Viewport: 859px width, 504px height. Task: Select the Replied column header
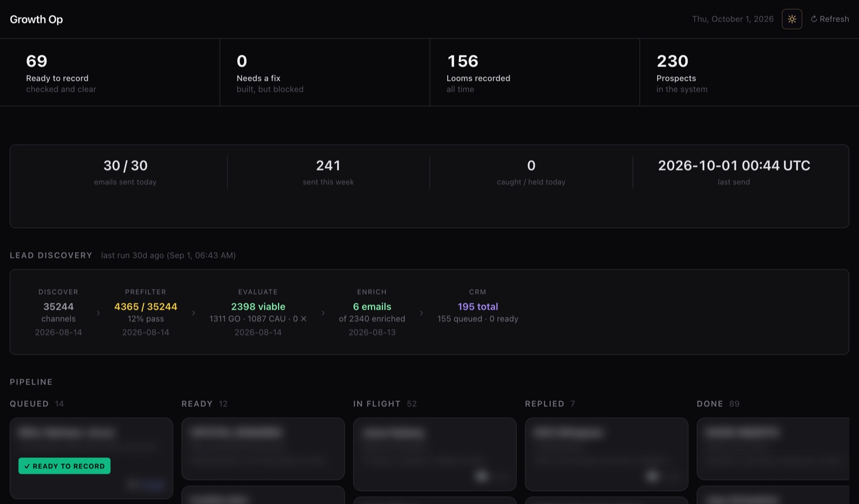[550, 404]
